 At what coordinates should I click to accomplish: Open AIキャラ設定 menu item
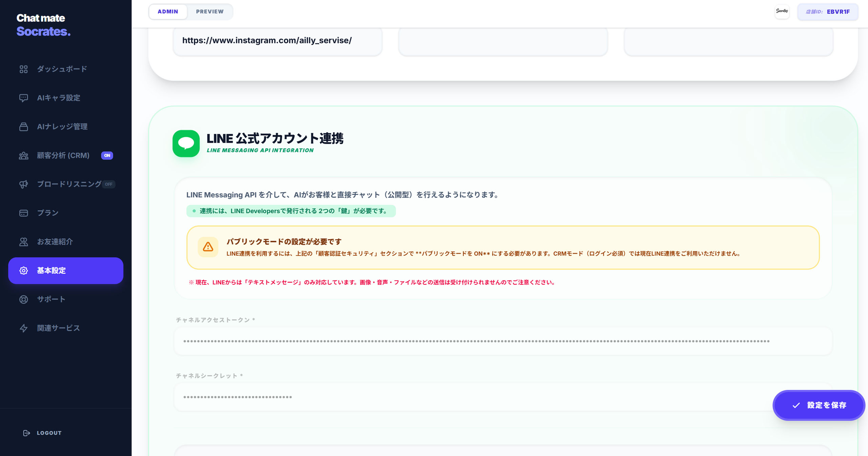pos(66,98)
